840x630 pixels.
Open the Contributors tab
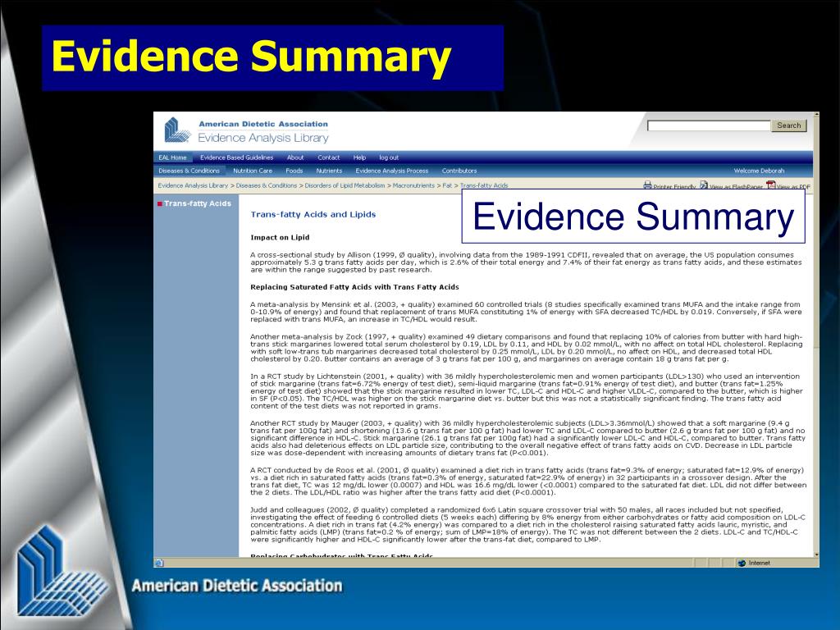pyautogui.click(x=459, y=171)
